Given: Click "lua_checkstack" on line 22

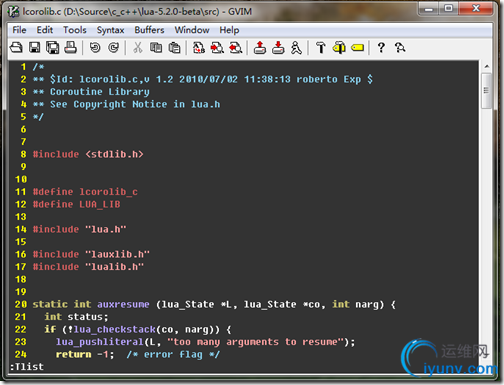Looking at the screenshot, I should (x=114, y=330).
